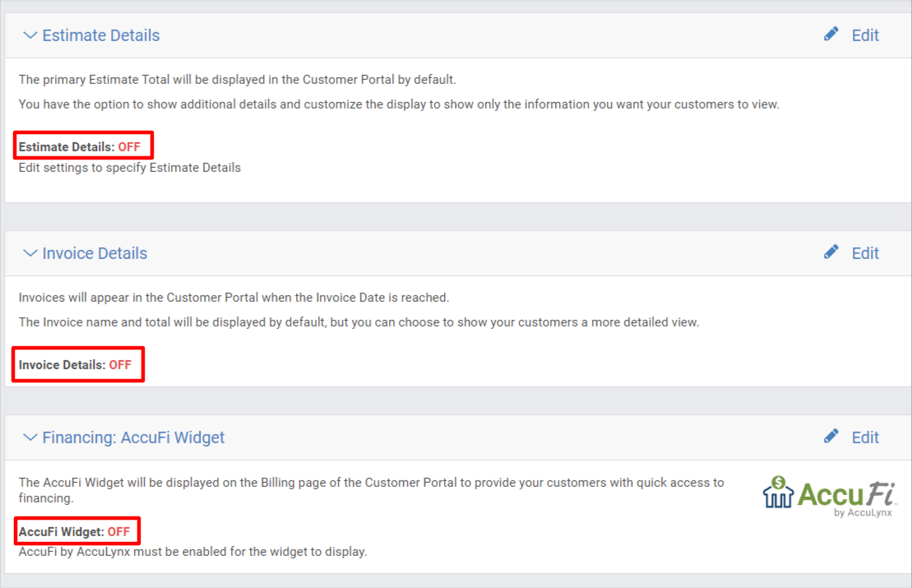Click the pencil icon in Estimate Details header

click(x=831, y=35)
